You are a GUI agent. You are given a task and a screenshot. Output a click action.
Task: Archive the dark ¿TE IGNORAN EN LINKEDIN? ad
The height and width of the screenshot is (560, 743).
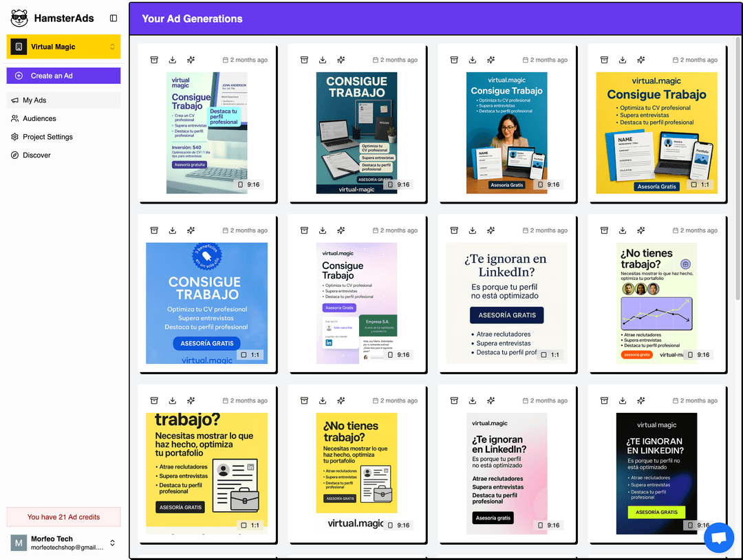pyautogui.click(x=604, y=400)
